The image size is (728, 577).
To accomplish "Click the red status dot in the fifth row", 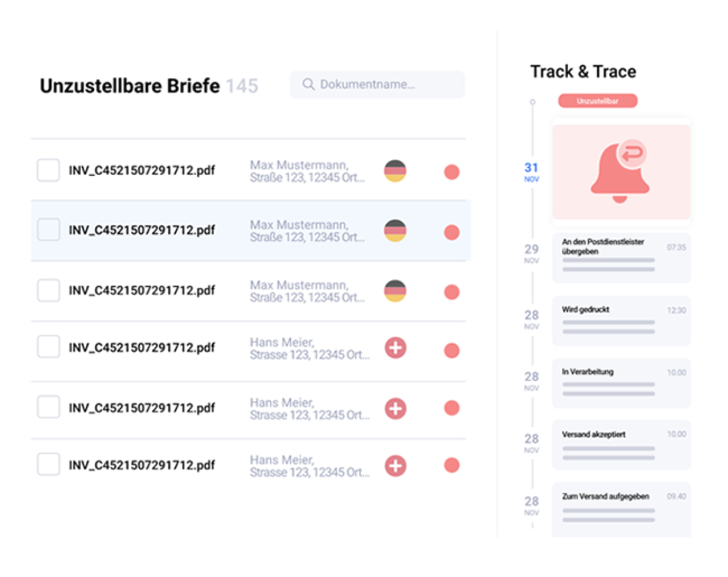I will coord(451,408).
